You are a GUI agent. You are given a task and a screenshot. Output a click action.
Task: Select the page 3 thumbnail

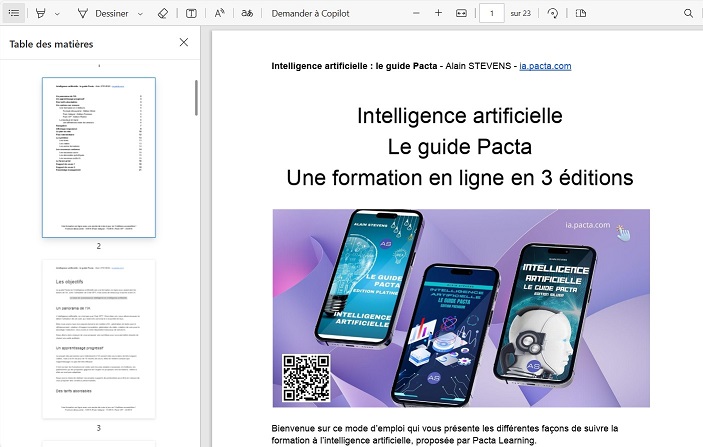point(99,339)
